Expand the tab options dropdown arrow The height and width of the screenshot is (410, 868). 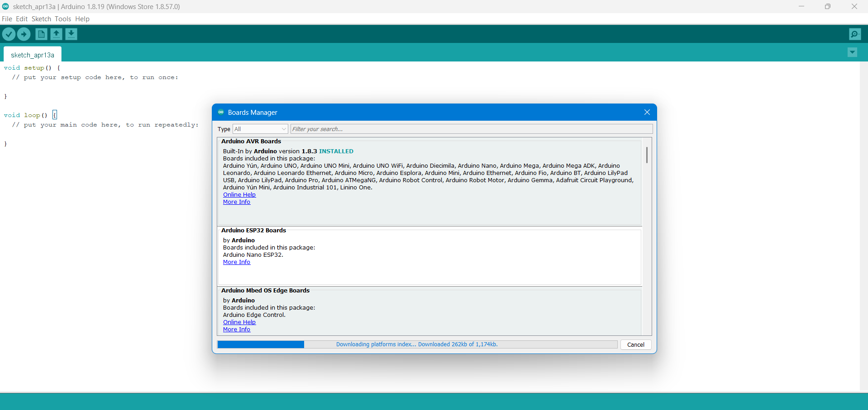[x=852, y=52]
